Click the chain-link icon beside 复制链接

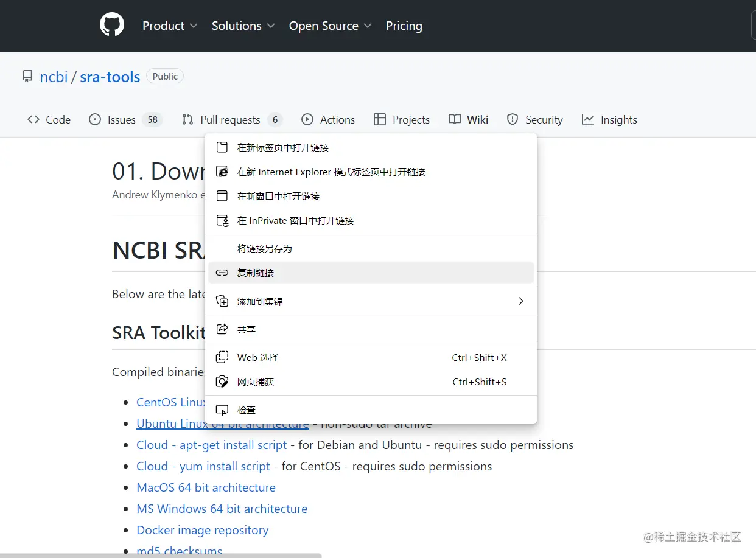pos(222,273)
